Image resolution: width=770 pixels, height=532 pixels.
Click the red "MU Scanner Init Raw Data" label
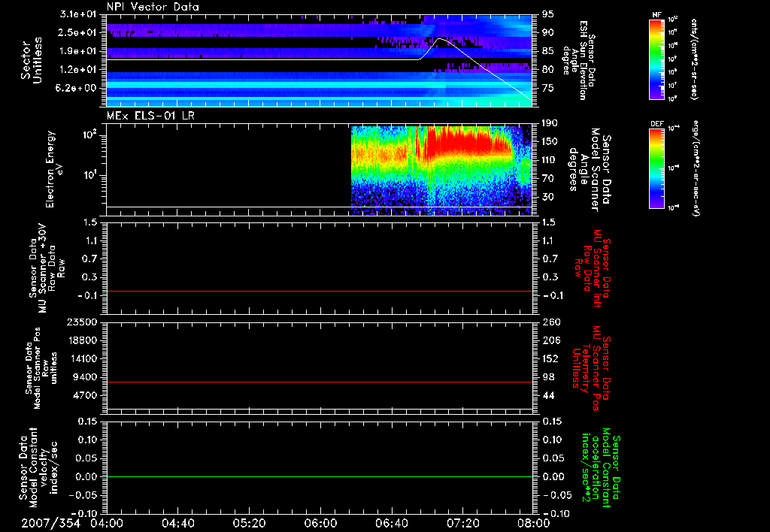point(593,268)
